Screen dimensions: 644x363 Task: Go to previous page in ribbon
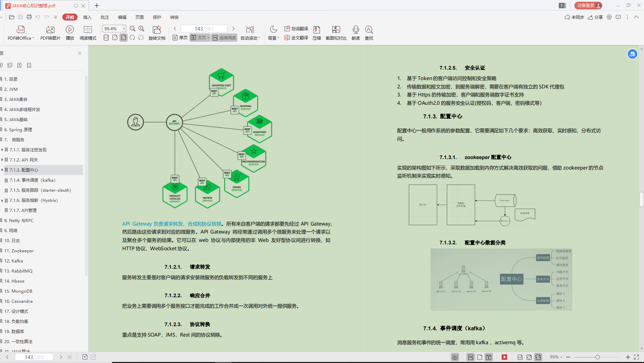click(x=175, y=29)
